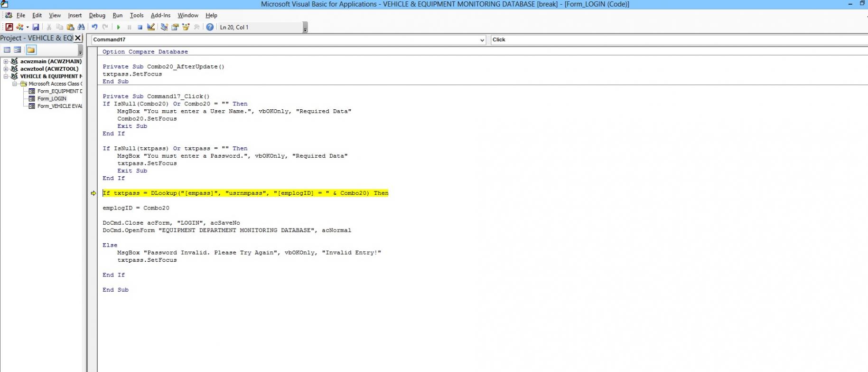
Task: Open the Tools menu
Action: click(x=137, y=15)
